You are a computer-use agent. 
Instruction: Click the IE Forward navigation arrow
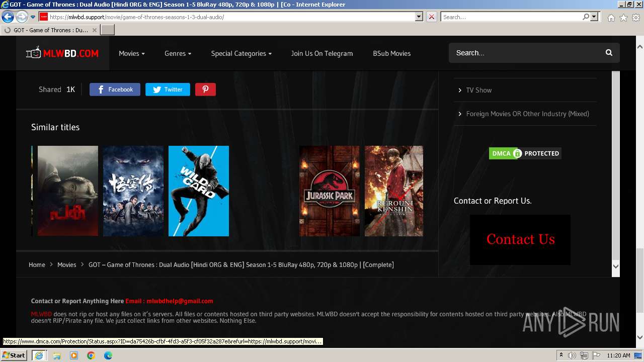point(22,17)
